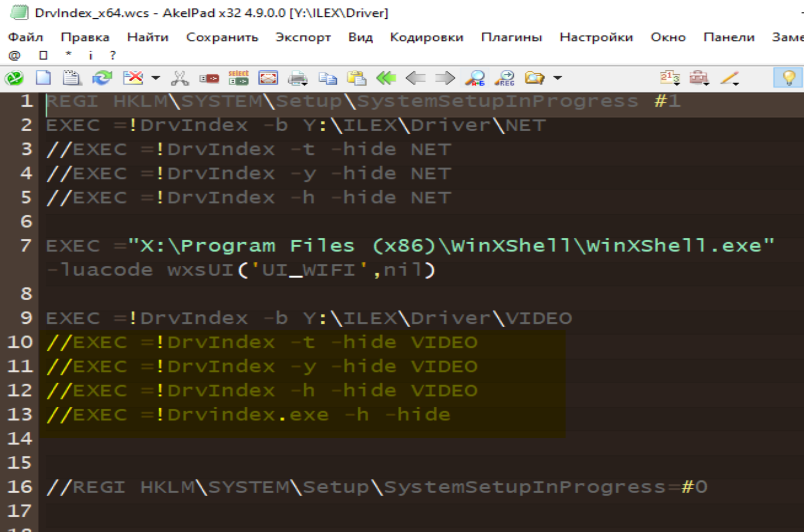Toggle the light bulb highlight button

coord(788,78)
